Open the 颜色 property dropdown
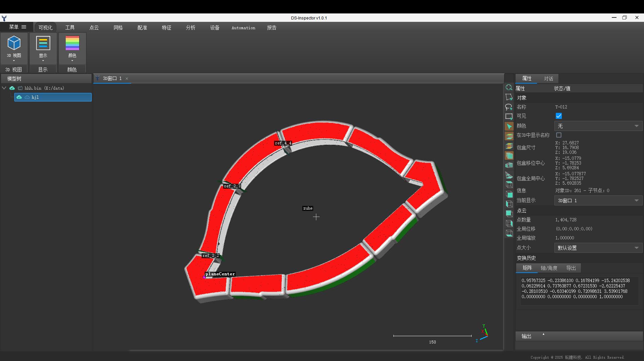The image size is (644, 361). [x=598, y=126]
